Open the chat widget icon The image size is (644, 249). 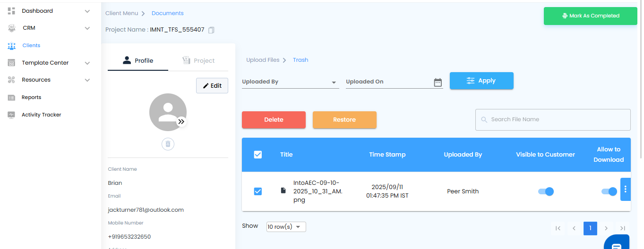coord(617,244)
